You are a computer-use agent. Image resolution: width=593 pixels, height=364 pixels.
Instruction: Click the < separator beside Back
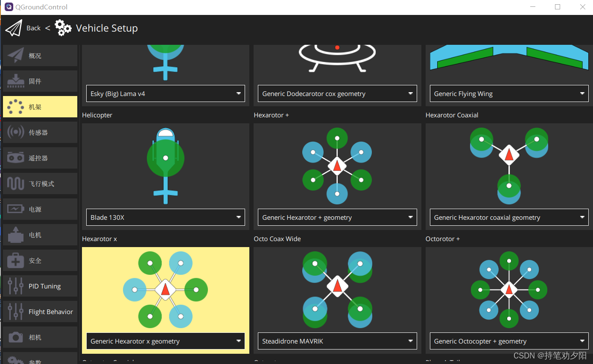coord(47,28)
